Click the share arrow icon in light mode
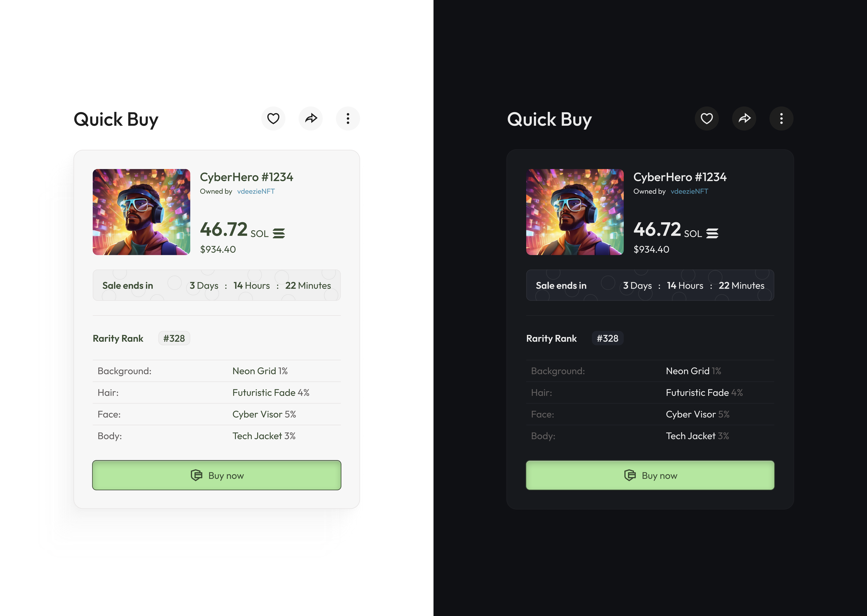The width and height of the screenshot is (867, 616). pyautogui.click(x=311, y=118)
